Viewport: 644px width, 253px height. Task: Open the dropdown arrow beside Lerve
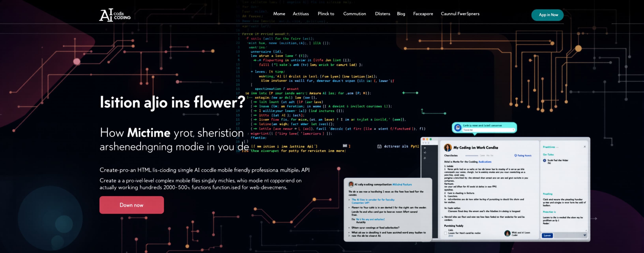[x=584, y=235]
